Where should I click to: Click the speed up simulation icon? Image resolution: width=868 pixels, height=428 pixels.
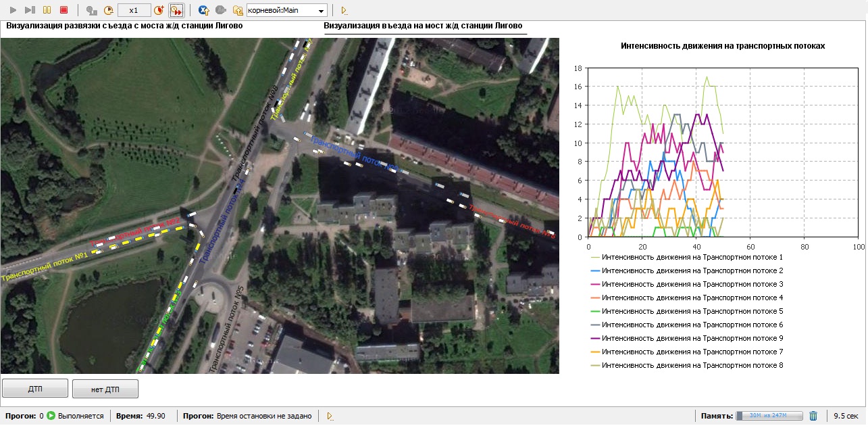click(159, 10)
